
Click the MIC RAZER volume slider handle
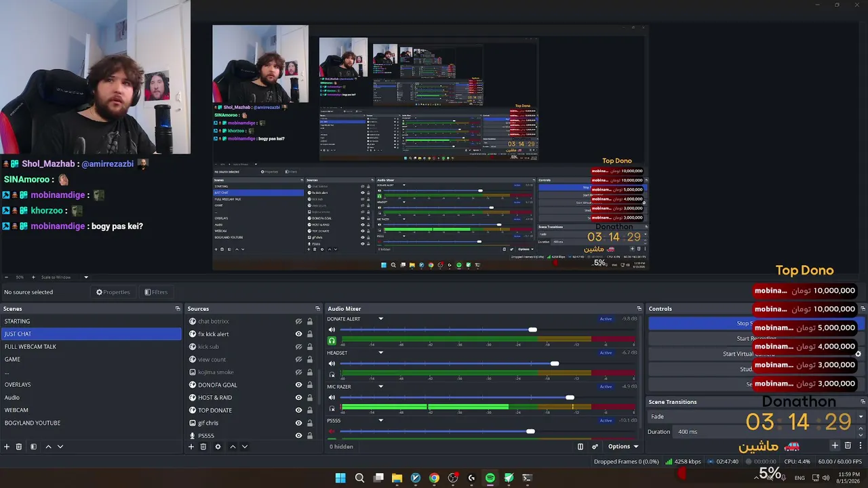tap(570, 398)
